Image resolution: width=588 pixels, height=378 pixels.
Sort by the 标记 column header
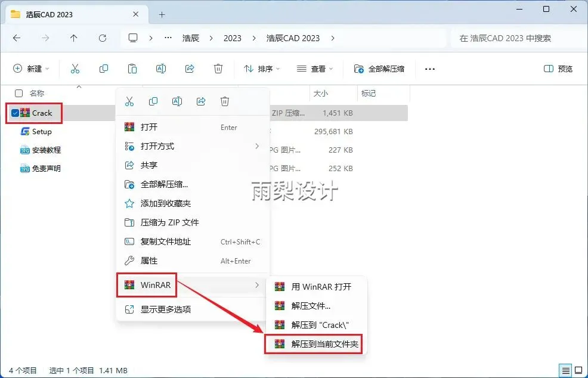(x=369, y=94)
